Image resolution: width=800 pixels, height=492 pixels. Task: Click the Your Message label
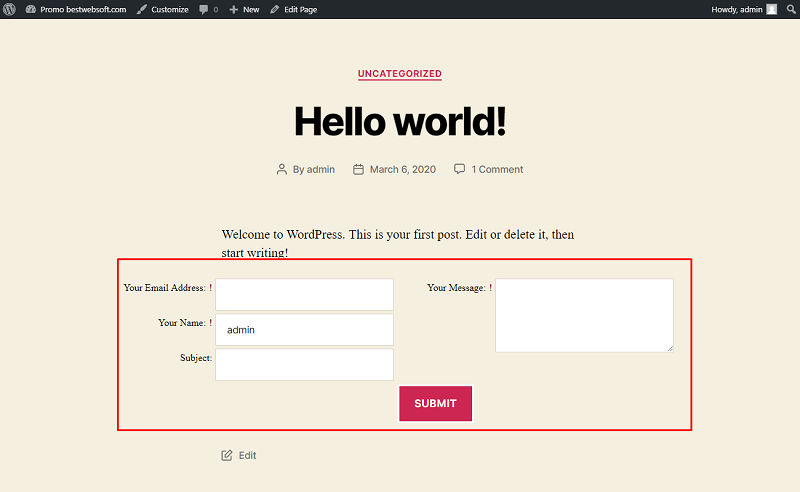pyautogui.click(x=456, y=288)
